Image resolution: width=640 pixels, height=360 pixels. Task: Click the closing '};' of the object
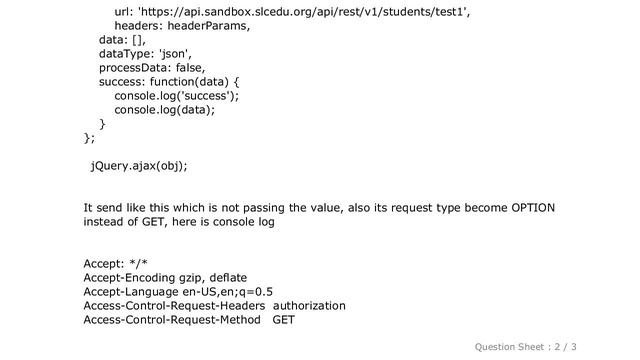89,138
